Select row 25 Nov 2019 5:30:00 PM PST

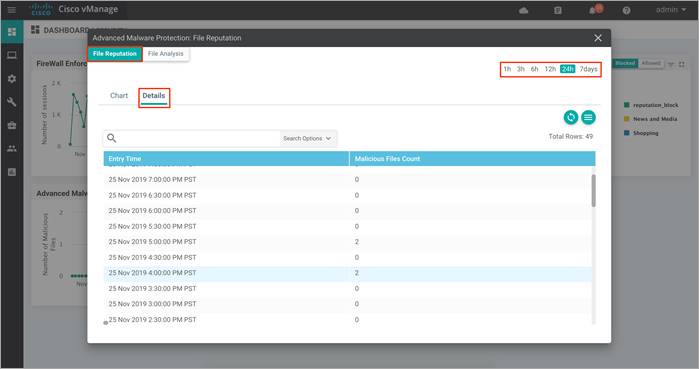[348, 226]
